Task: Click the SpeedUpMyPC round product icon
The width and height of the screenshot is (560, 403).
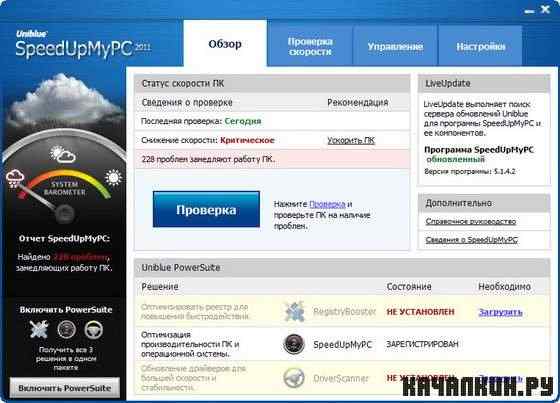Action: 294,344
